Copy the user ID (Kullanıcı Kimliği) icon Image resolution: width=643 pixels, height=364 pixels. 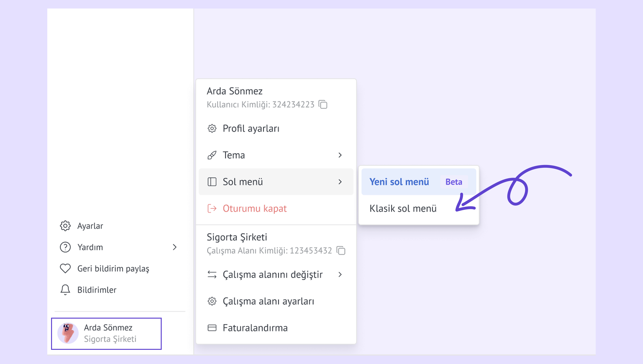(323, 104)
